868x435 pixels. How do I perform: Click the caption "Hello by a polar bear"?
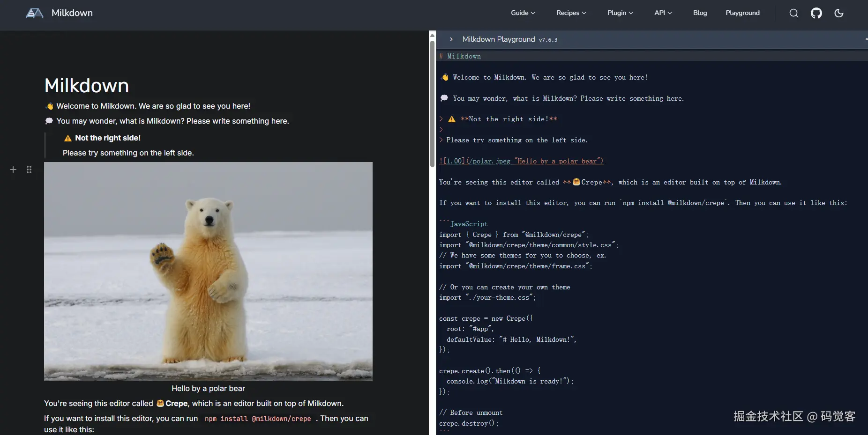(x=208, y=388)
